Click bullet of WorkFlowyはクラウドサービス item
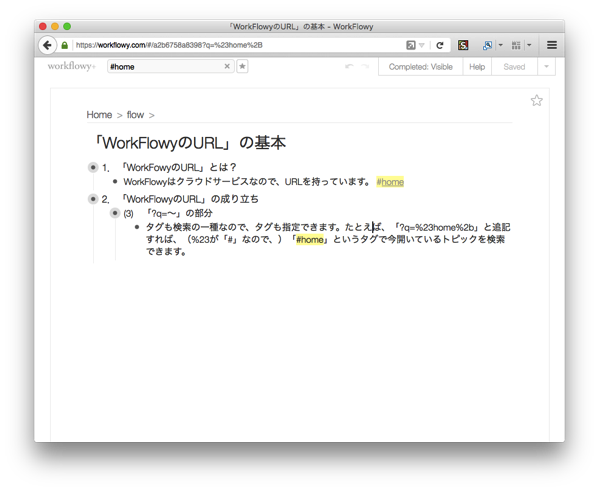The image size is (599, 491). [115, 181]
